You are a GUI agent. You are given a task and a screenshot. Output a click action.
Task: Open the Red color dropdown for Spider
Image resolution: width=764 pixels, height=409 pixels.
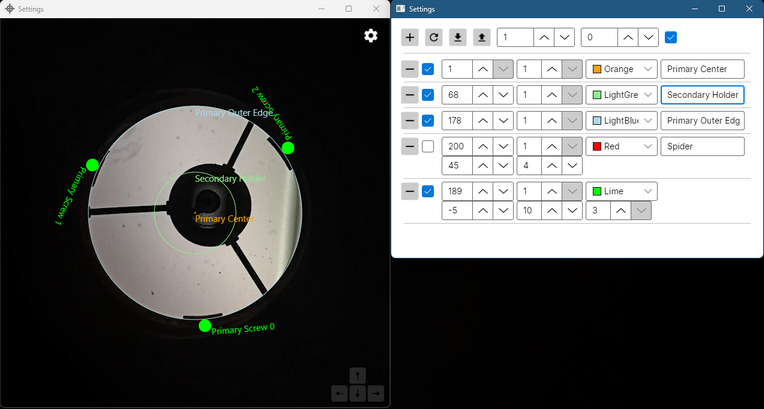tap(621, 146)
